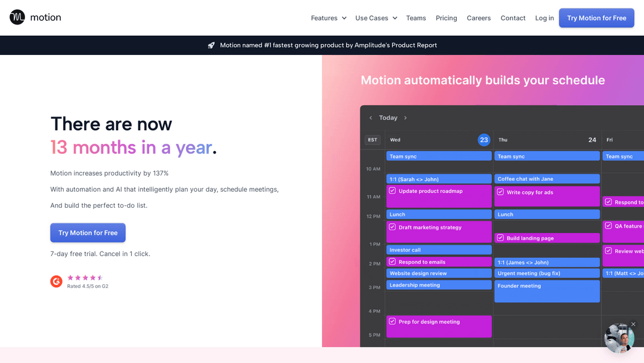The height and width of the screenshot is (363, 644).
Task: Open the EST timezone selector
Action: click(x=373, y=140)
